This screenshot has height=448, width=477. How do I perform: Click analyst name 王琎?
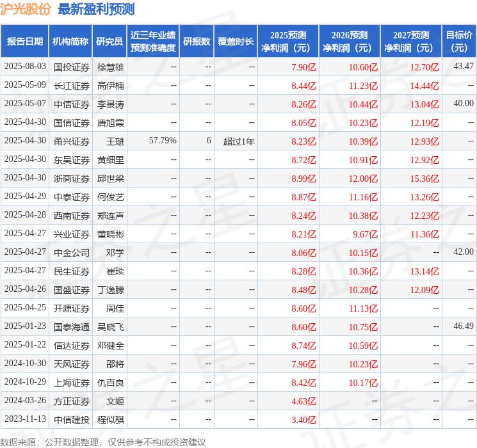point(115,141)
